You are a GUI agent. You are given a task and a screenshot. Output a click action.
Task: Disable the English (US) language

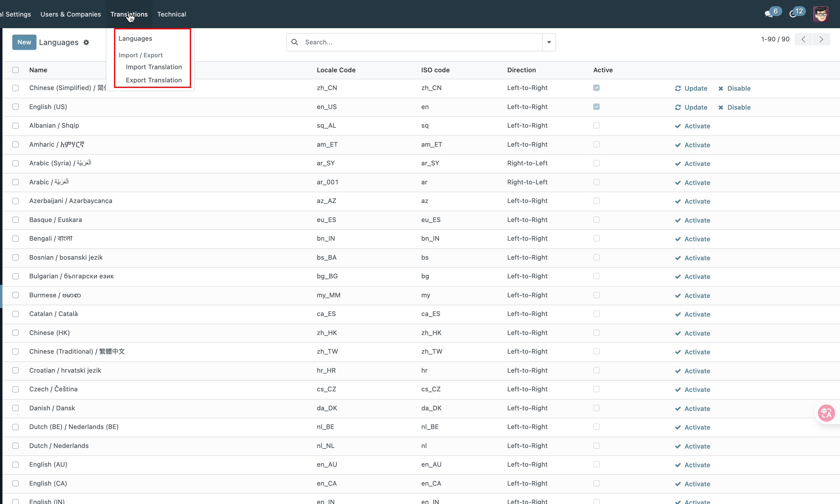point(735,107)
